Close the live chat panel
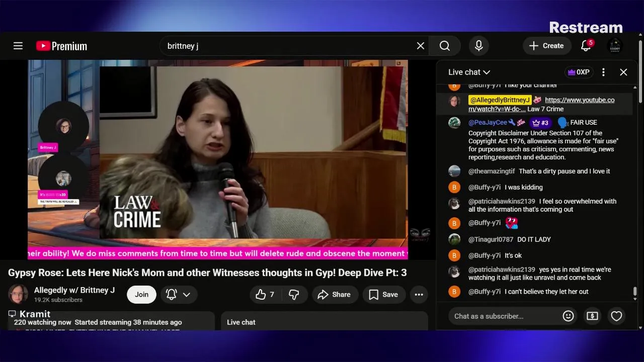Viewport: 644px width, 362px height. (x=623, y=72)
